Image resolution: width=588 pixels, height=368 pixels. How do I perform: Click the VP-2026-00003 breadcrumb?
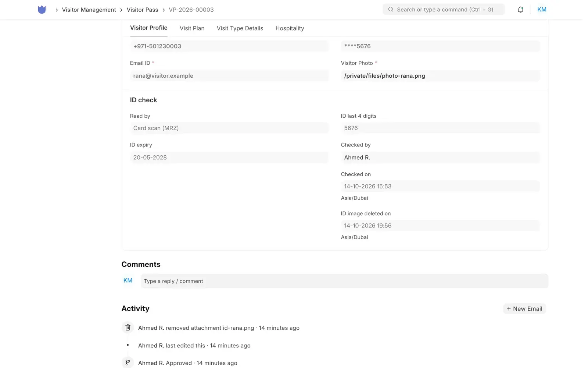pyautogui.click(x=191, y=10)
